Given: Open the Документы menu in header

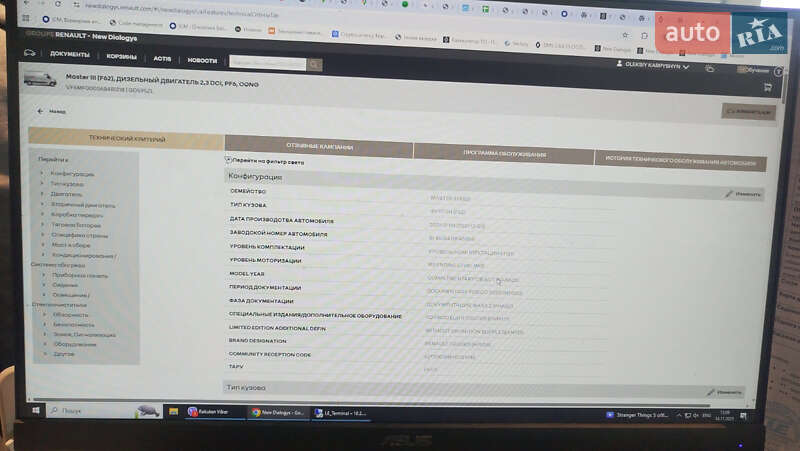Looking at the screenshot, I should (70, 54).
